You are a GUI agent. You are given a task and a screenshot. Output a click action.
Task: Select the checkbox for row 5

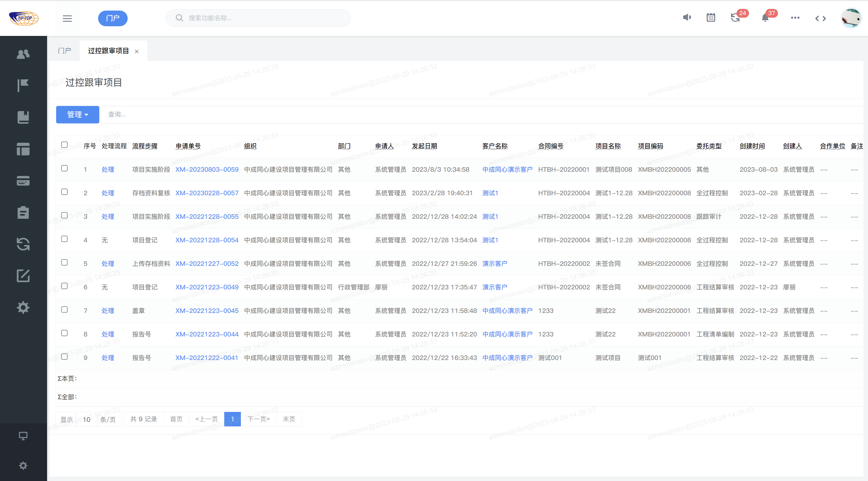pyautogui.click(x=64, y=263)
